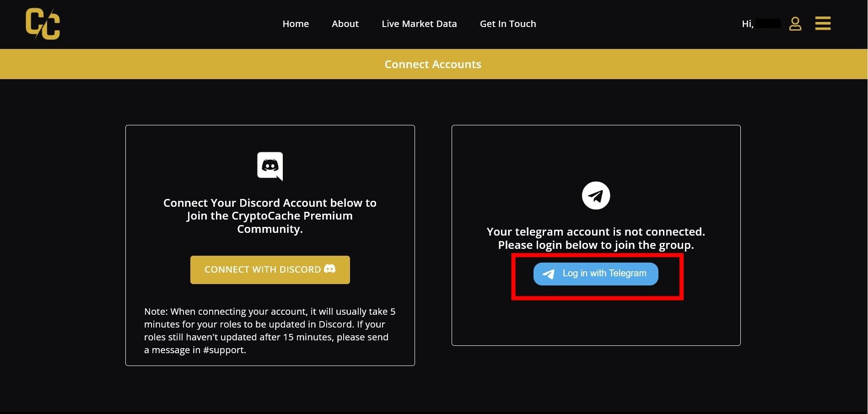Click the Log in with Telegram button
The height and width of the screenshot is (414, 868).
tap(595, 274)
